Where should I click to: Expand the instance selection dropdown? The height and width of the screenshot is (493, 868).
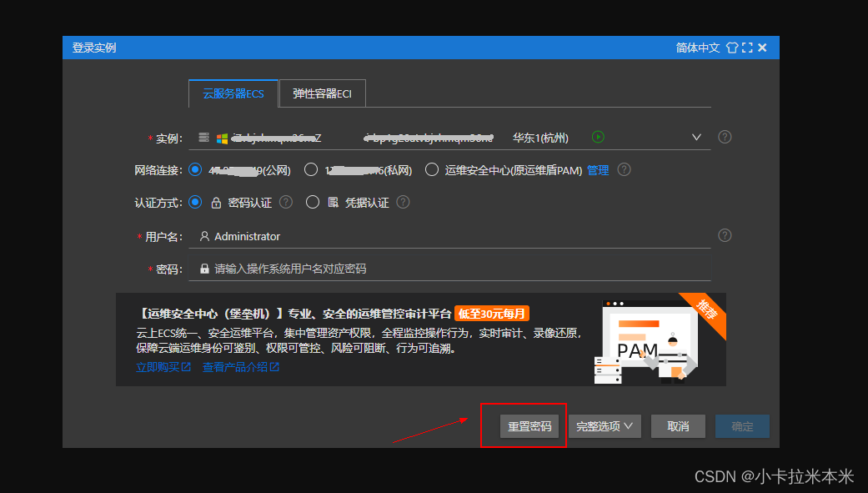click(x=695, y=136)
